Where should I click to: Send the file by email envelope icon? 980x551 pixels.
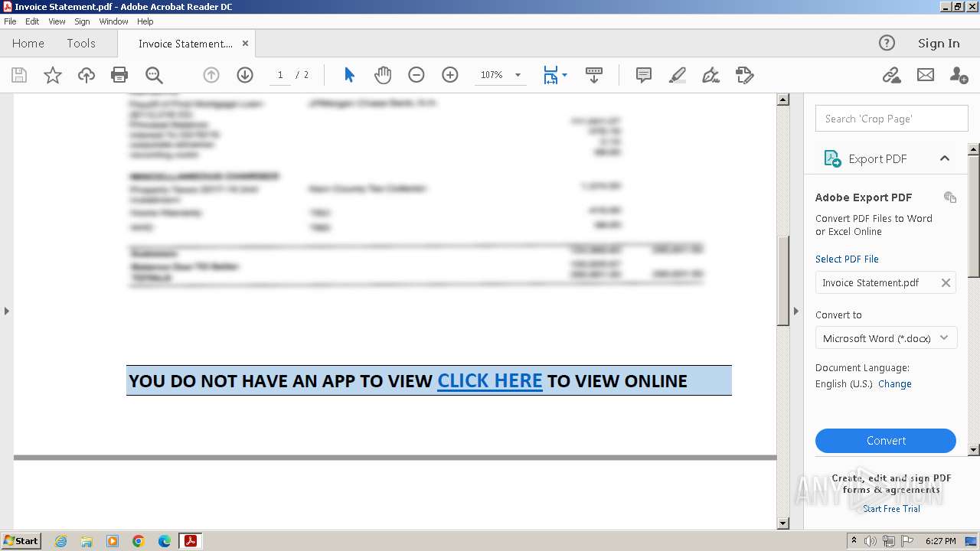tap(926, 75)
